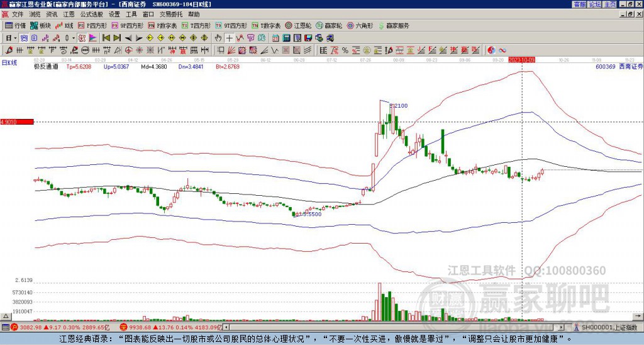Toggle the crosshair cursor tool
The image size is (644, 345).
(229, 38)
